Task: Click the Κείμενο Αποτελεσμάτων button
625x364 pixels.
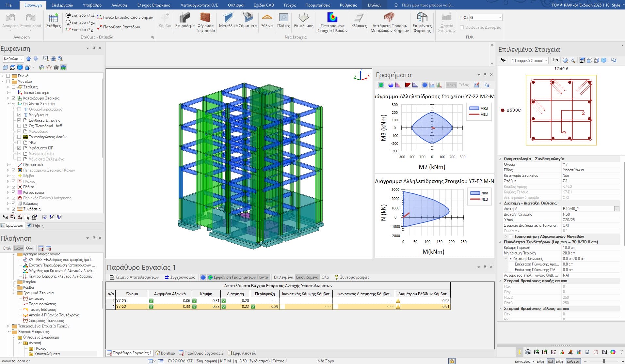Action: 134,277
